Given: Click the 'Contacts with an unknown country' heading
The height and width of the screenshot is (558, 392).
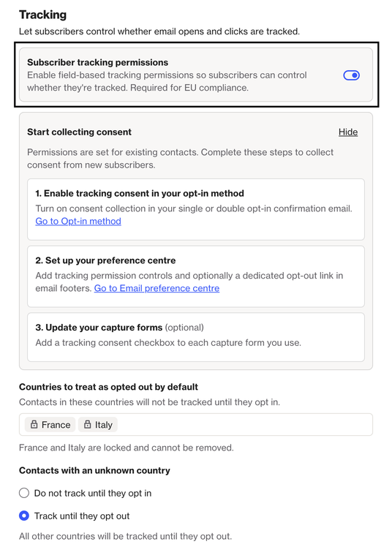Looking at the screenshot, I should tap(94, 470).
